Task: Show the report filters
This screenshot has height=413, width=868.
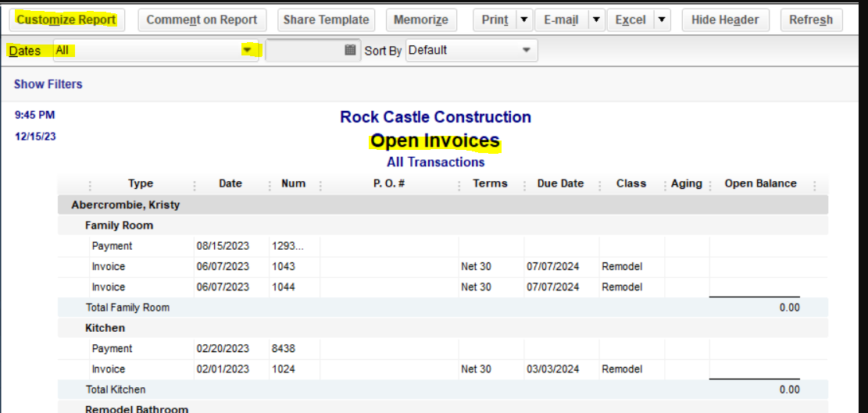Action: (48, 84)
